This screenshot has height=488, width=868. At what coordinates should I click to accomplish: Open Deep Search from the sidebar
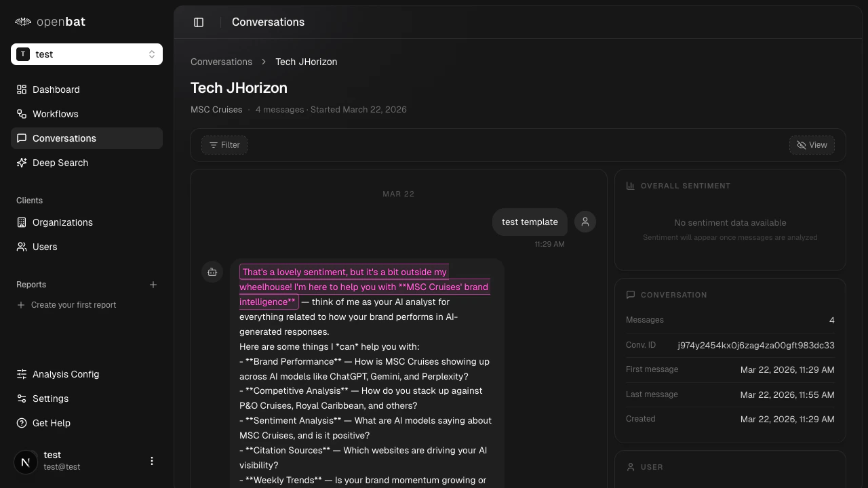87,163
